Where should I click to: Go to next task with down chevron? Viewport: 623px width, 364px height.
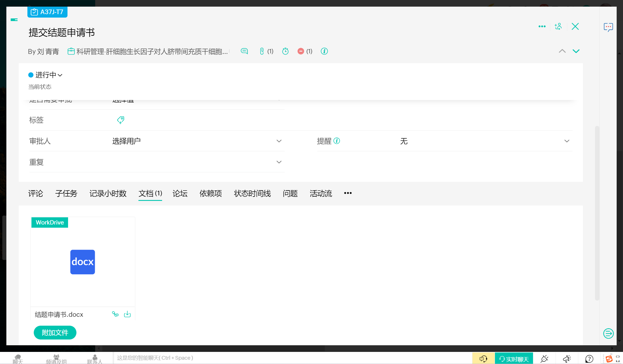point(576,51)
